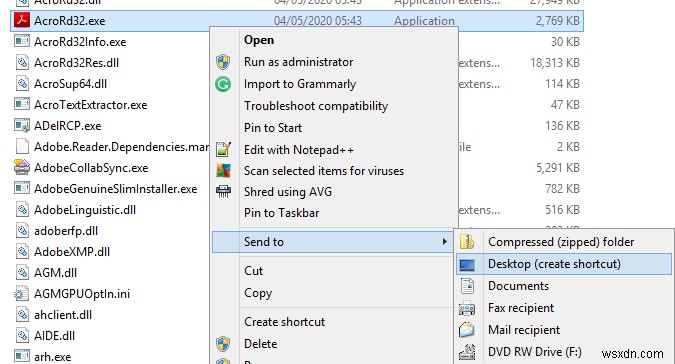
Task: Click the AIDE.dll file icon
Action: click(x=22, y=336)
